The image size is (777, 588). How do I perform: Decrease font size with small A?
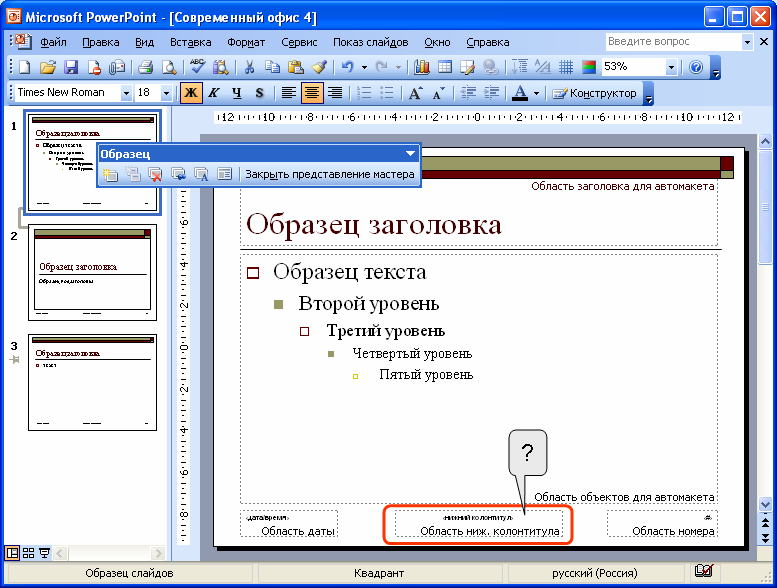439,93
